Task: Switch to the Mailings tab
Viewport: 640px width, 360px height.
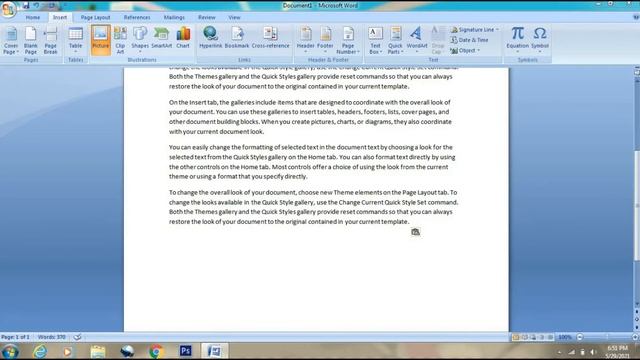Action: [x=174, y=18]
